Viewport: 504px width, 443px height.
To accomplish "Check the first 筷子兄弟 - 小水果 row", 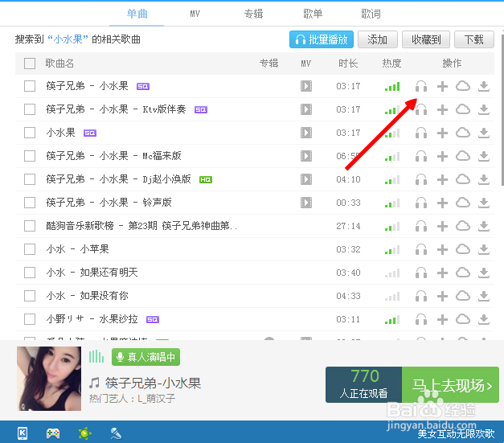I will pyautogui.click(x=30, y=86).
